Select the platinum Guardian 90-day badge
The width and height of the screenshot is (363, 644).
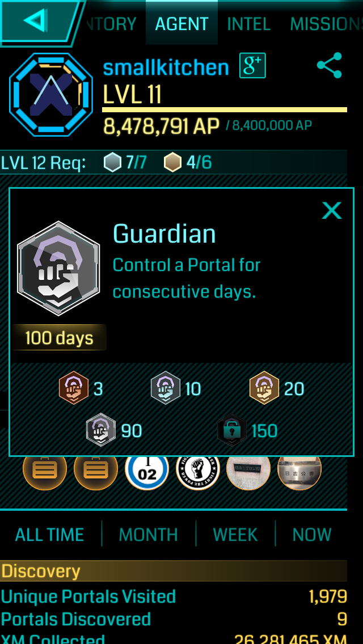coord(101,430)
